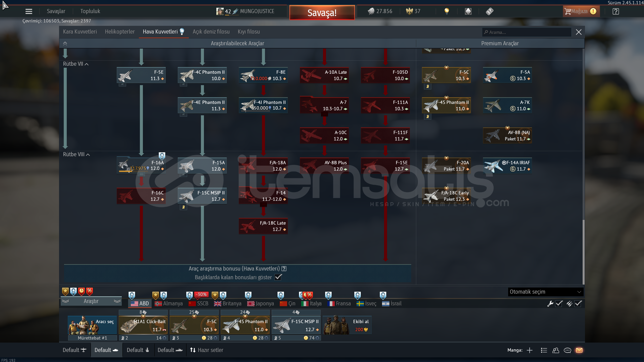Image resolution: width=644 pixels, height=362 pixels.
Task: Select the F/A-18C Late card
Action: coord(263,226)
